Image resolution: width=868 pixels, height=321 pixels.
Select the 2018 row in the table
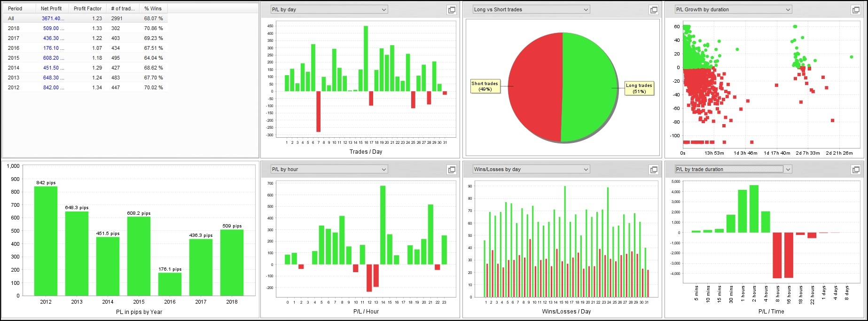14,28
